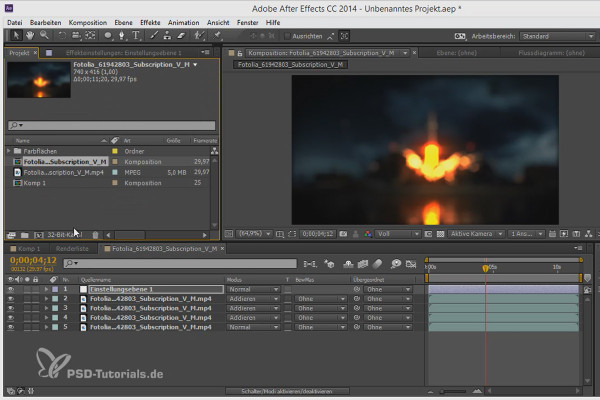
Task: Select the Roto Brush tool
Action: pyautogui.click(x=199, y=36)
